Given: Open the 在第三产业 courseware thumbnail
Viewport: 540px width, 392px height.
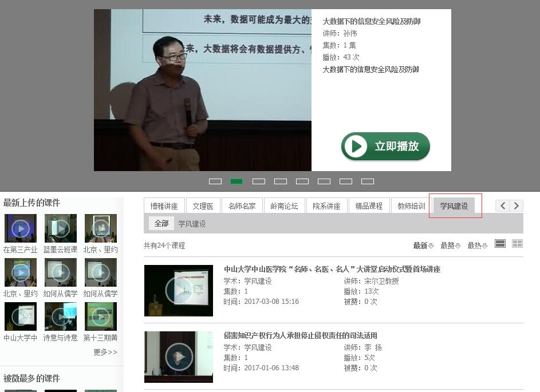Looking at the screenshot, I should tap(21, 228).
